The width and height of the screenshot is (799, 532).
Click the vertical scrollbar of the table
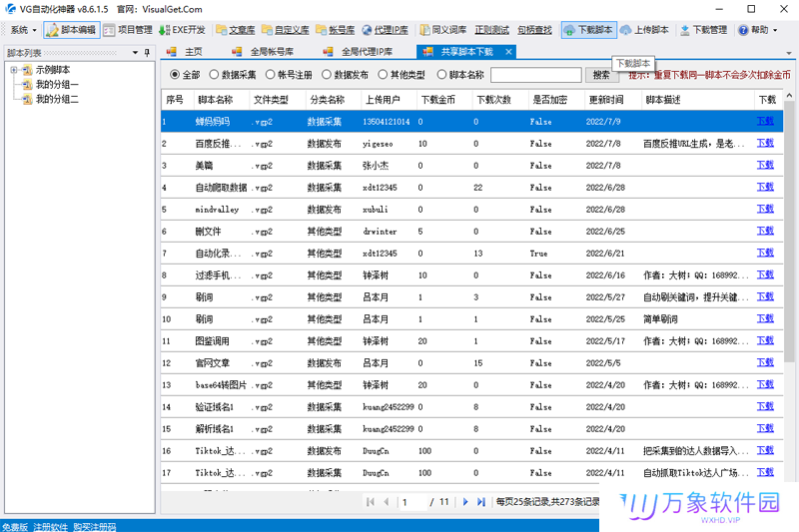tap(789, 233)
